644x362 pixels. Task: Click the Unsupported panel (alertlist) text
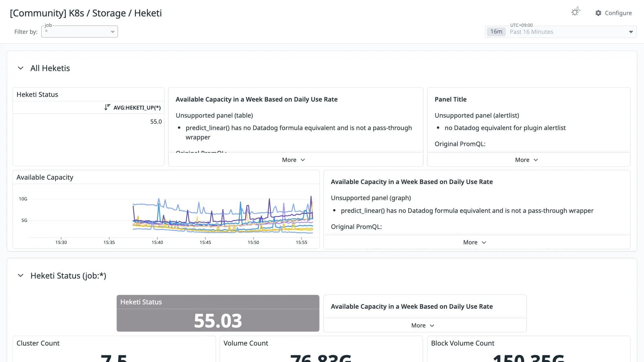[x=477, y=115]
